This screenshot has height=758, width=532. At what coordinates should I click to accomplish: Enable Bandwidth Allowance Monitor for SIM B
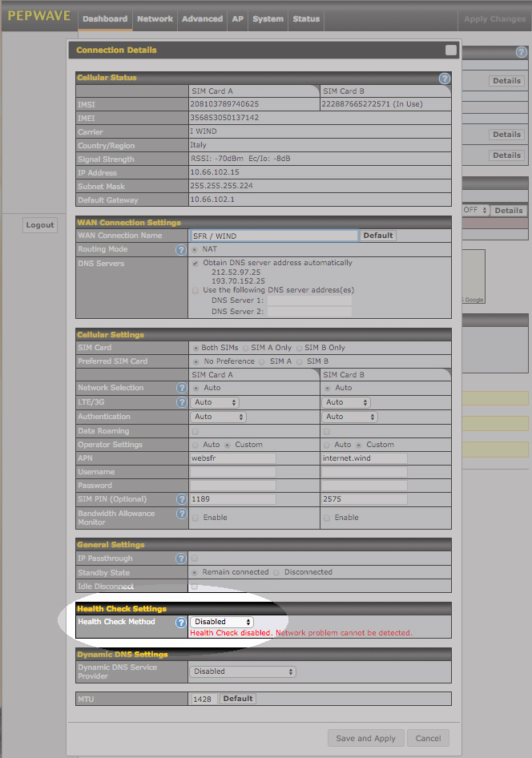pos(327,518)
